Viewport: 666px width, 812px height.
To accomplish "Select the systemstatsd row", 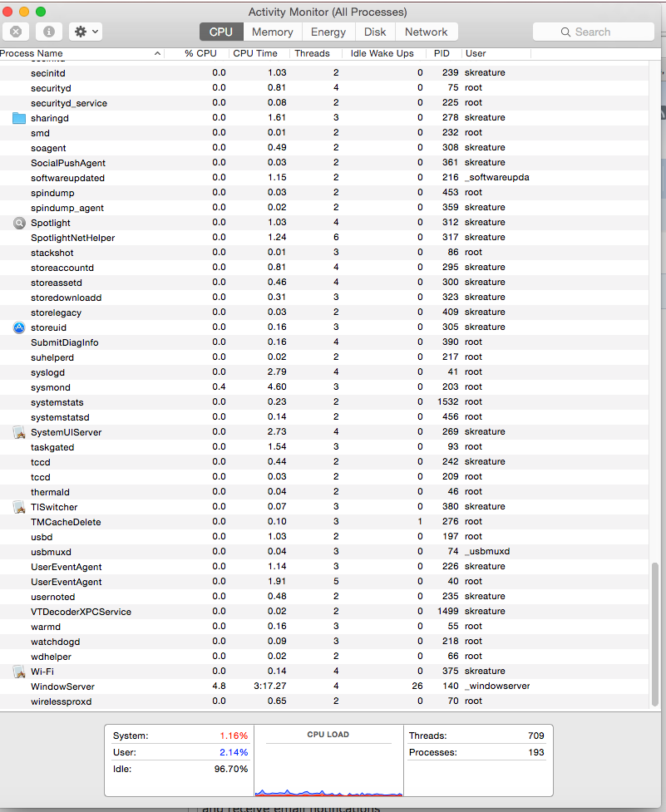I will point(324,417).
